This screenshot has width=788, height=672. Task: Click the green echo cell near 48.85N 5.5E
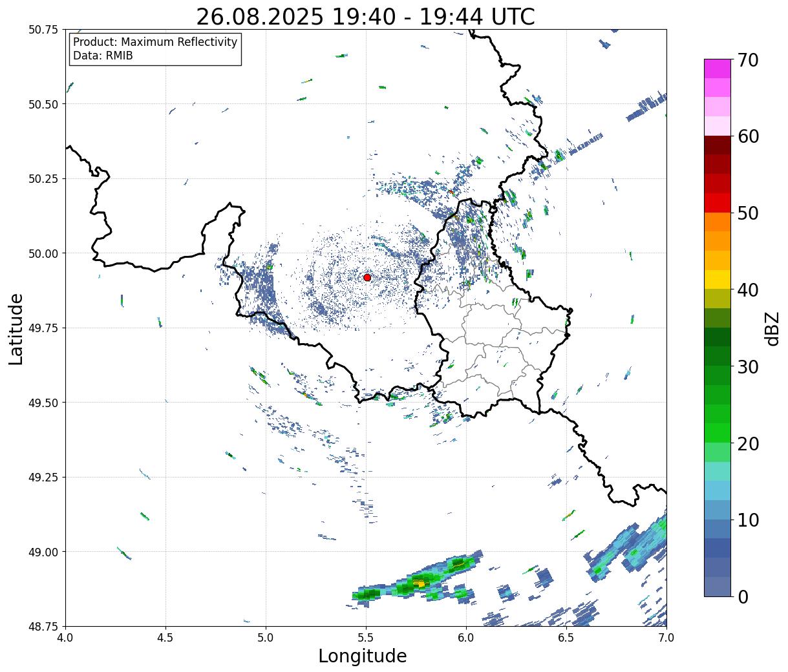click(x=369, y=594)
